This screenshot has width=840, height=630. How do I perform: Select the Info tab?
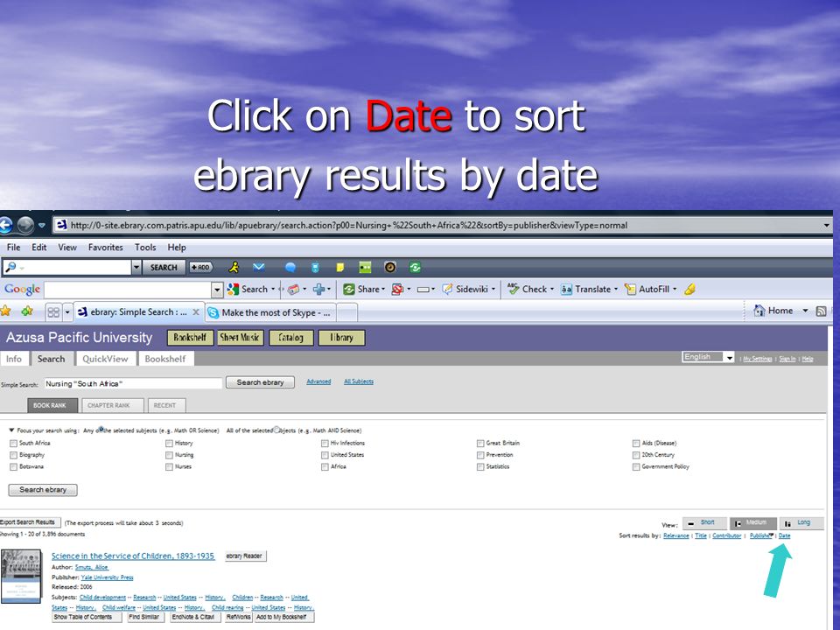pos(14,359)
